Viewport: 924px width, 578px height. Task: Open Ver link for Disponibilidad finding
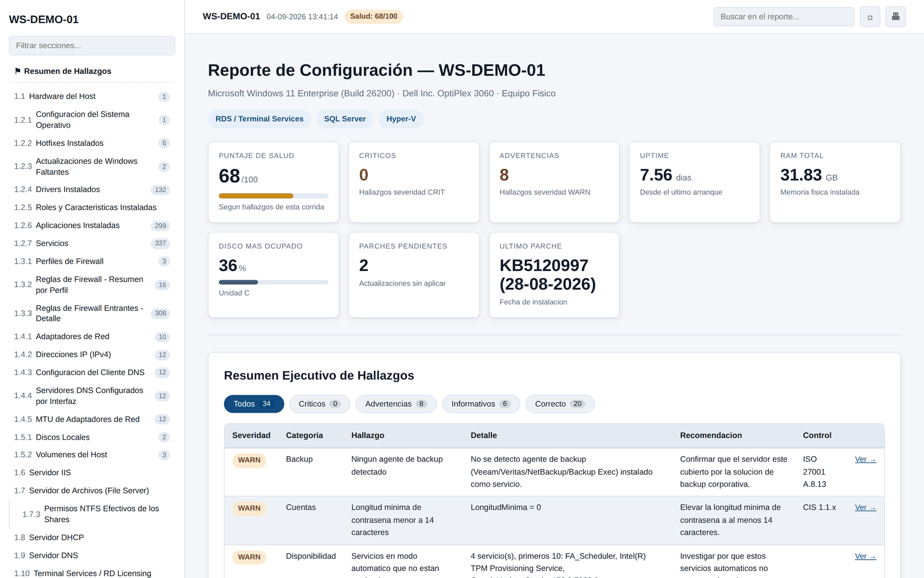coord(865,557)
